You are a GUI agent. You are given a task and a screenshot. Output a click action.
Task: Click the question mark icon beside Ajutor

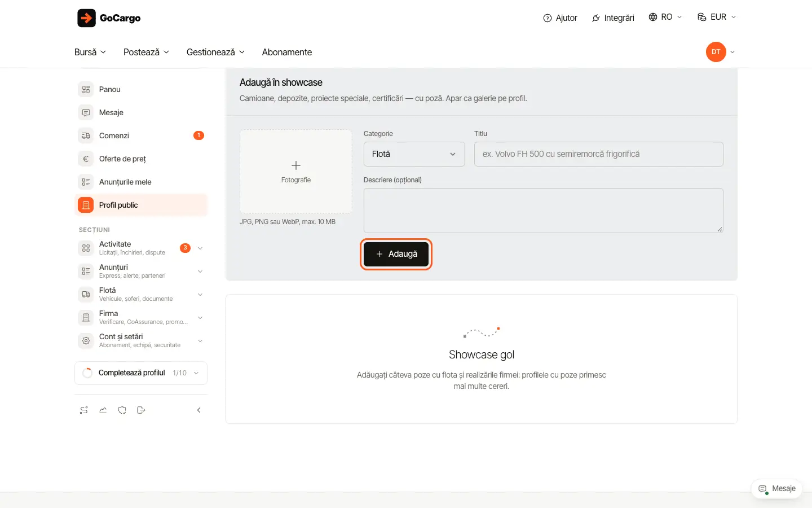tap(548, 18)
